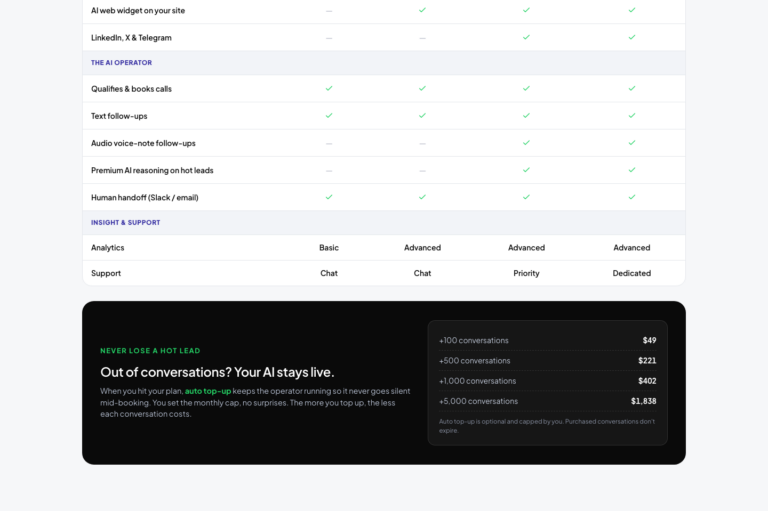Click the 'Audio voice-note follow-ups' row label
Viewport: 768px width, 511px height.
point(143,143)
